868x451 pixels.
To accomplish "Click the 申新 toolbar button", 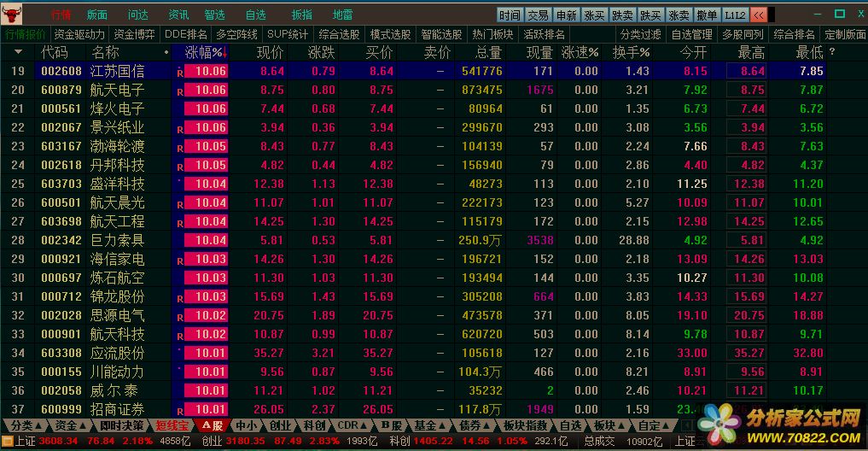I will click(567, 15).
